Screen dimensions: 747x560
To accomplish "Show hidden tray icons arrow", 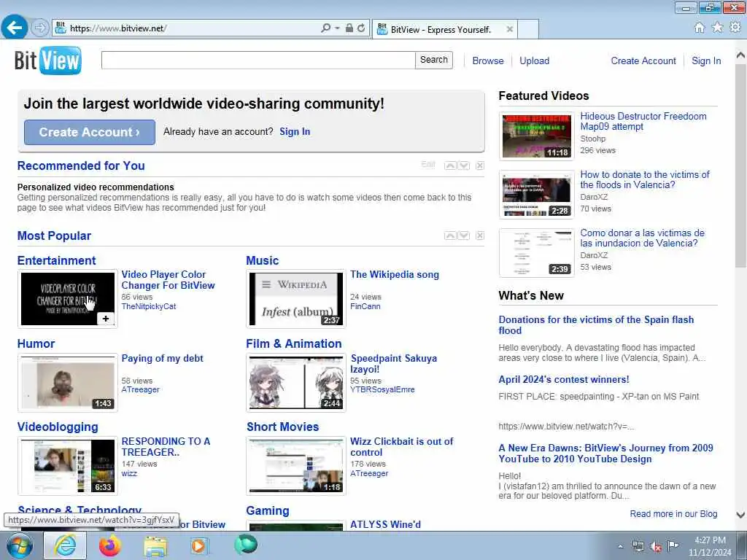I will click(x=620, y=547).
